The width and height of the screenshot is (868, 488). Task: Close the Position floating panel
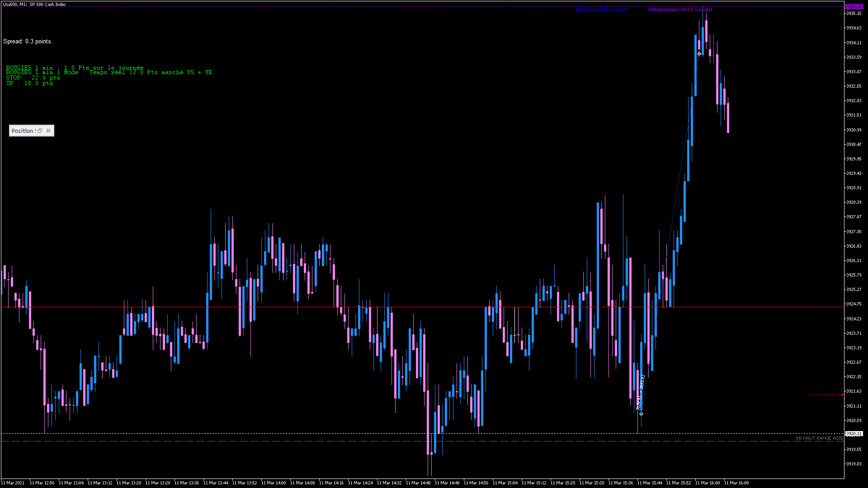point(48,131)
